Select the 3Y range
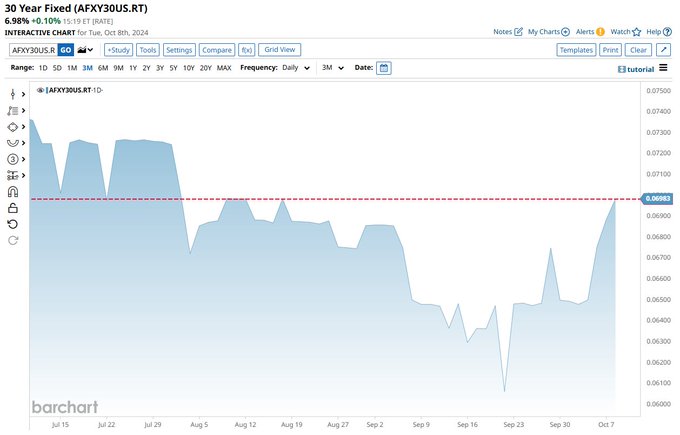This screenshot has width=680, height=435. 160,68
